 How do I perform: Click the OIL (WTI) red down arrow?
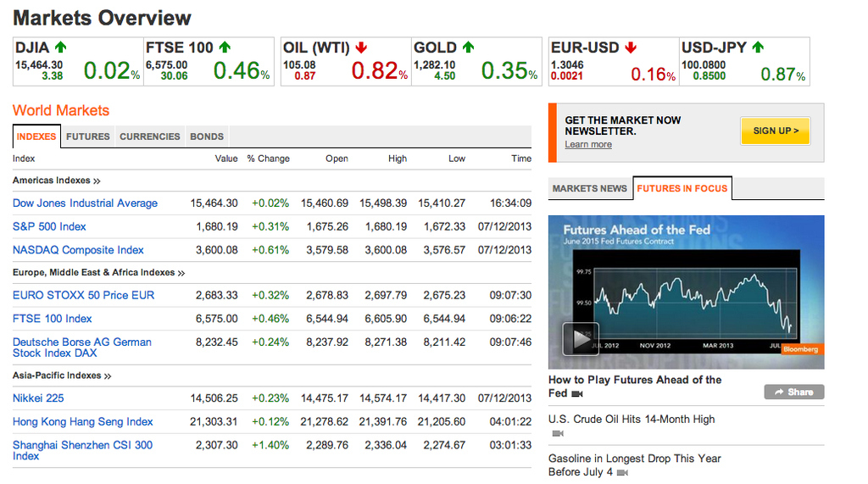click(x=361, y=47)
